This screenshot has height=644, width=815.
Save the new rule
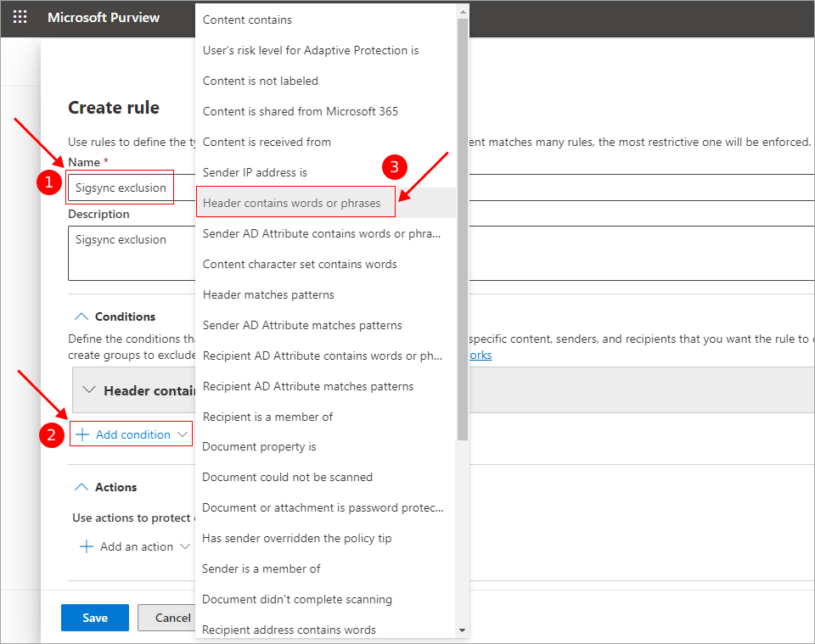[95, 618]
